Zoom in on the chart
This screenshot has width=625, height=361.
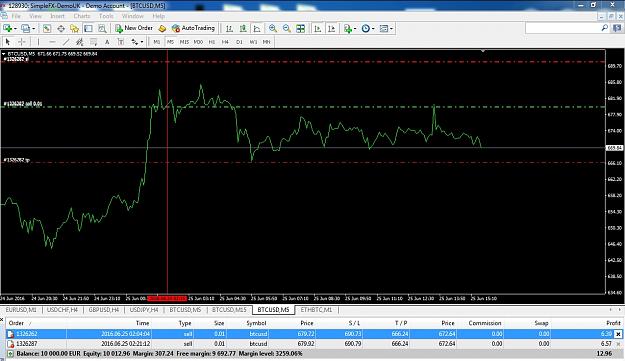click(x=273, y=28)
